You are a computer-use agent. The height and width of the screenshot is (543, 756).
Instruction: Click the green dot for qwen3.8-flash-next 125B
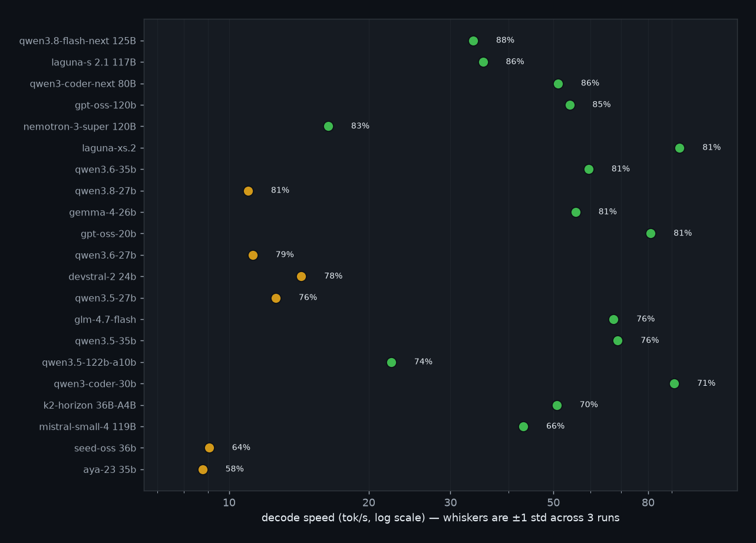tap(473, 41)
